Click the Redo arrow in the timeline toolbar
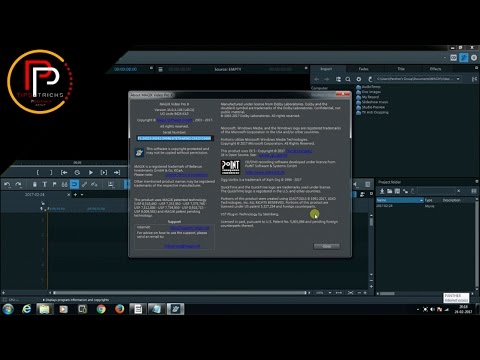The width and height of the screenshot is (480, 360). (x=19, y=184)
